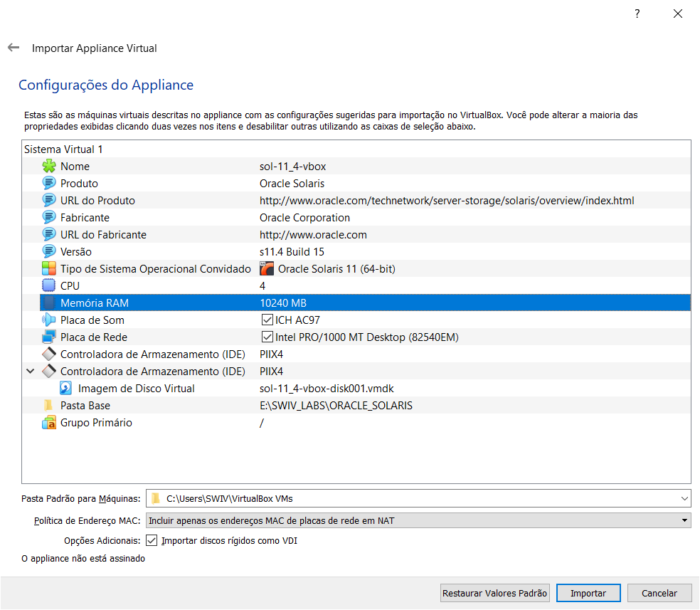Viewport: 700px width, 610px height.
Task: Click the Tipo de Sistema Operacional Convidado label
Action: point(156,269)
